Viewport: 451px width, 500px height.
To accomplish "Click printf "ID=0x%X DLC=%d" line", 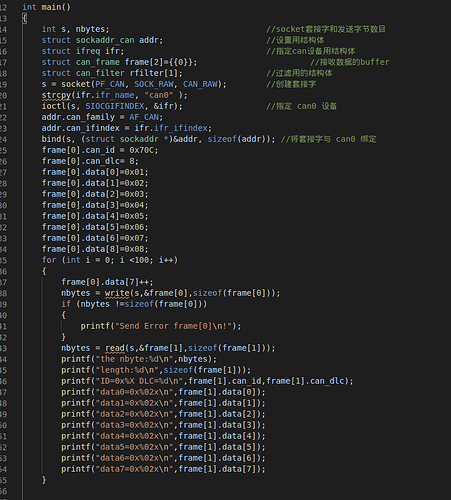I will coord(207,381).
